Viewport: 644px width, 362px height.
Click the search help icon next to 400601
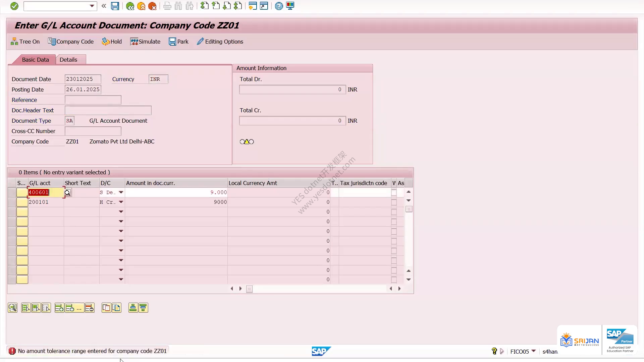pos(67,192)
